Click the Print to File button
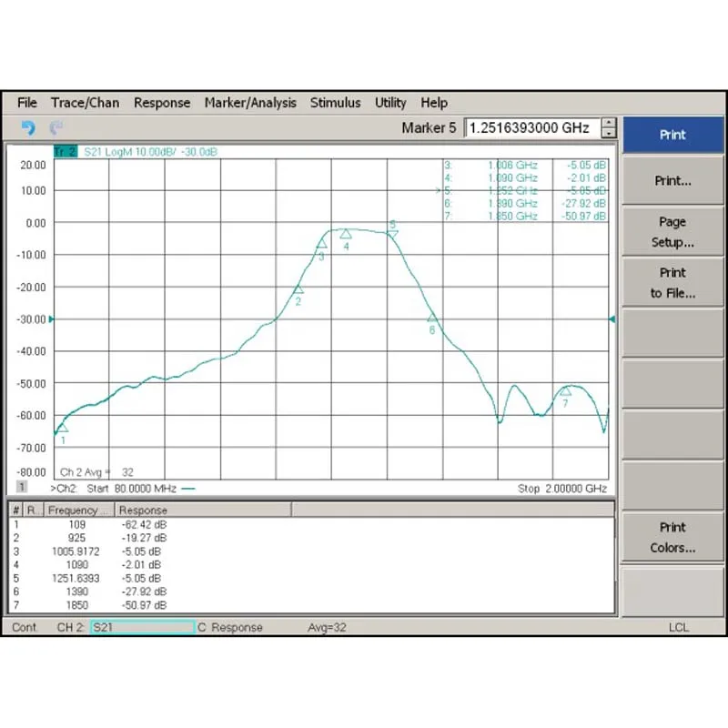 [672, 283]
